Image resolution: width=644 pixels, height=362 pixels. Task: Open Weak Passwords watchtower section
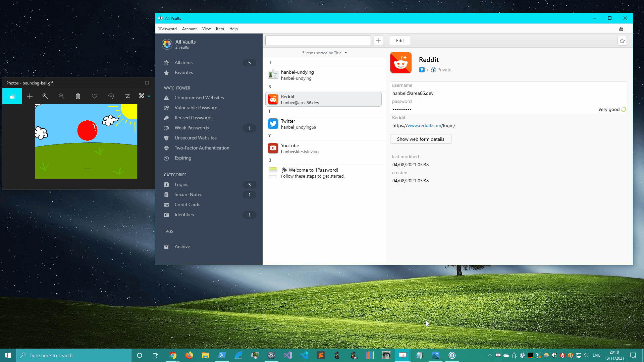pos(209,128)
